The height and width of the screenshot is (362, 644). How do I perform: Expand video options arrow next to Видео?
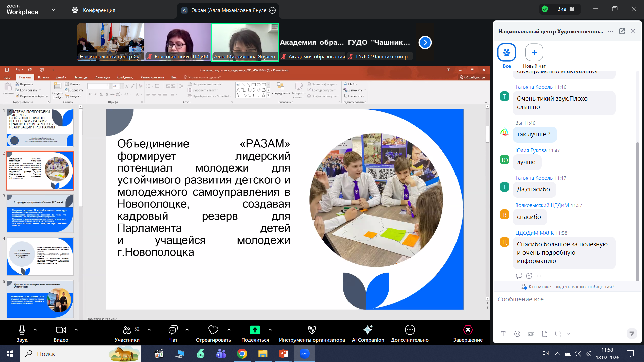coord(76,330)
